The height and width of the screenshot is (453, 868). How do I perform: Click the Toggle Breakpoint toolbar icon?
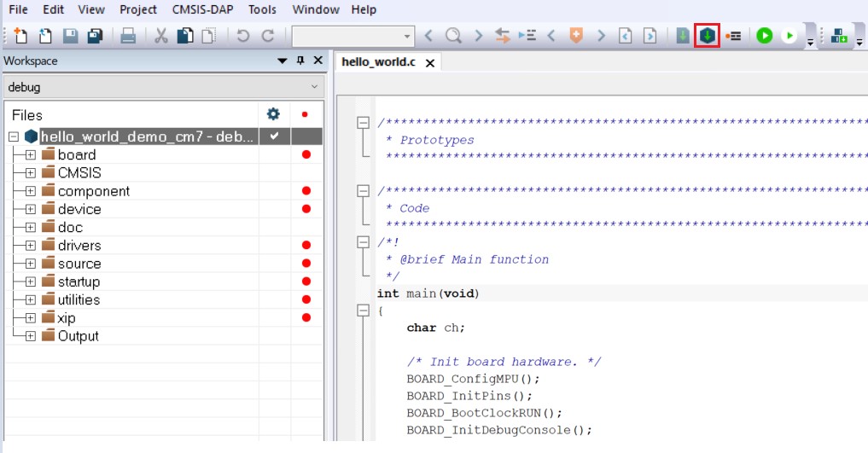733,36
